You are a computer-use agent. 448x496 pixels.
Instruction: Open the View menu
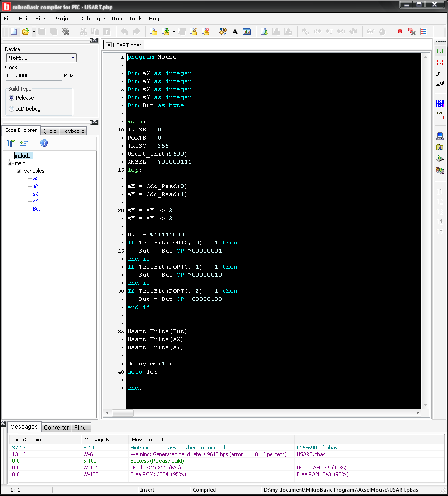(x=41, y=19)
